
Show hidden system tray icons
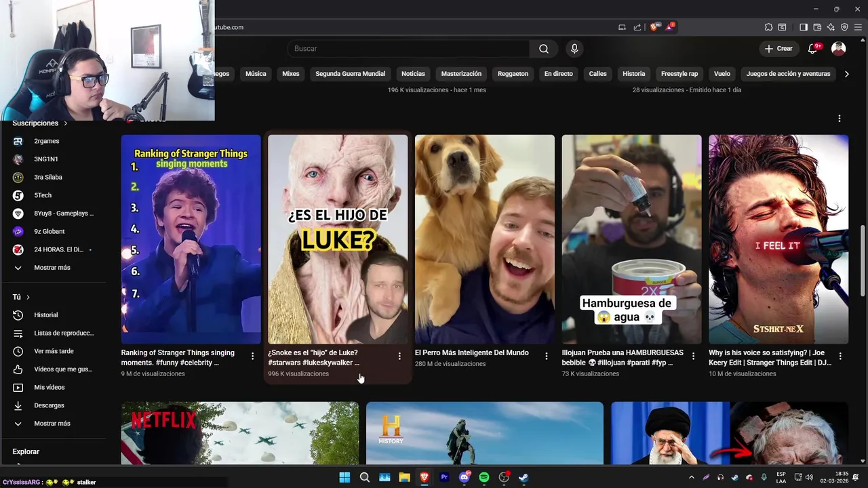(691, 477)
